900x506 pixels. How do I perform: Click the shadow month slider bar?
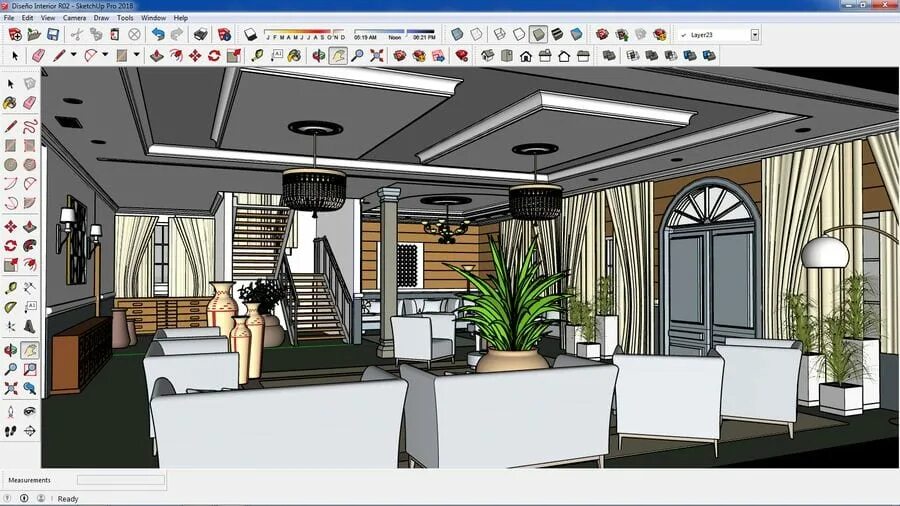click(x=304, y=31)
